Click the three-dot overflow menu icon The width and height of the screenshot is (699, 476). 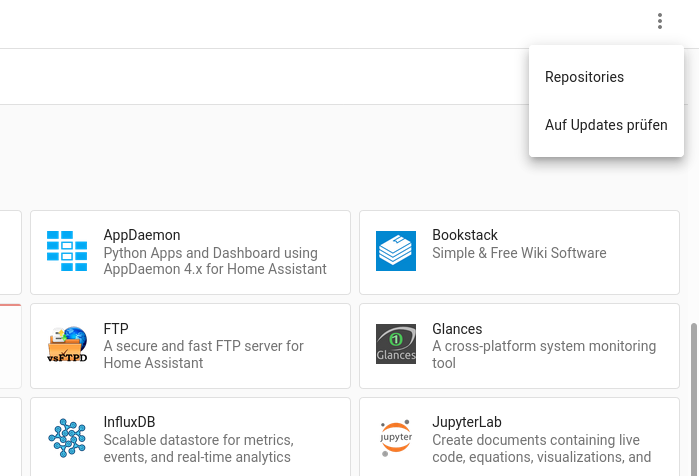click(x=659, y=21)
